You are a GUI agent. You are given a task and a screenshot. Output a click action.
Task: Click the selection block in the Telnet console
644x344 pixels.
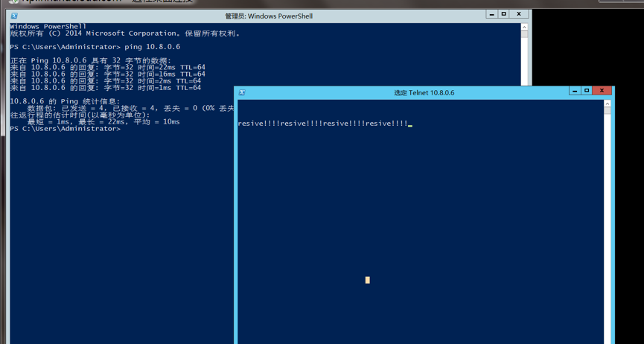[x=367, y=280]
